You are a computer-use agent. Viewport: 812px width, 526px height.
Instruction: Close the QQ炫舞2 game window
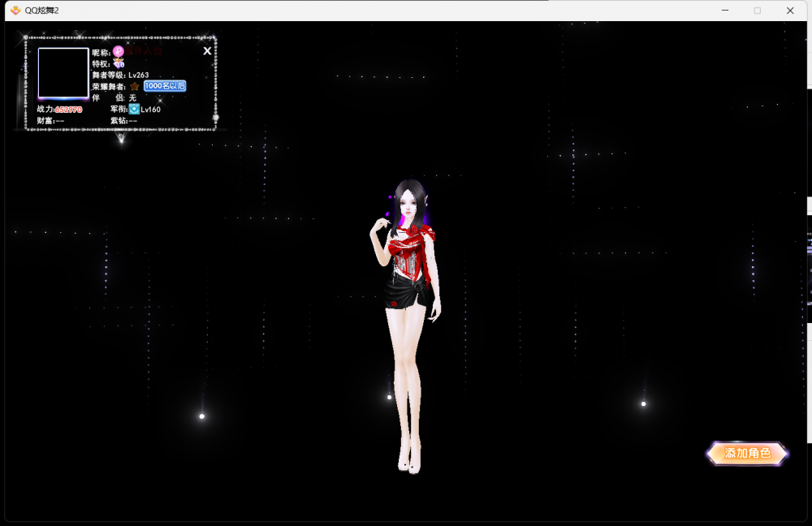tap(789, 11)
